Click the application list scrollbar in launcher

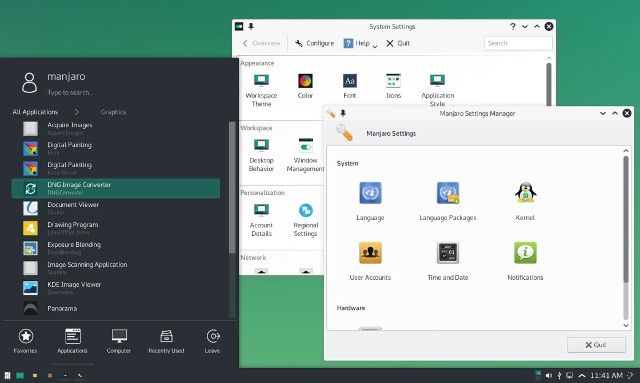tap(232, 188)
